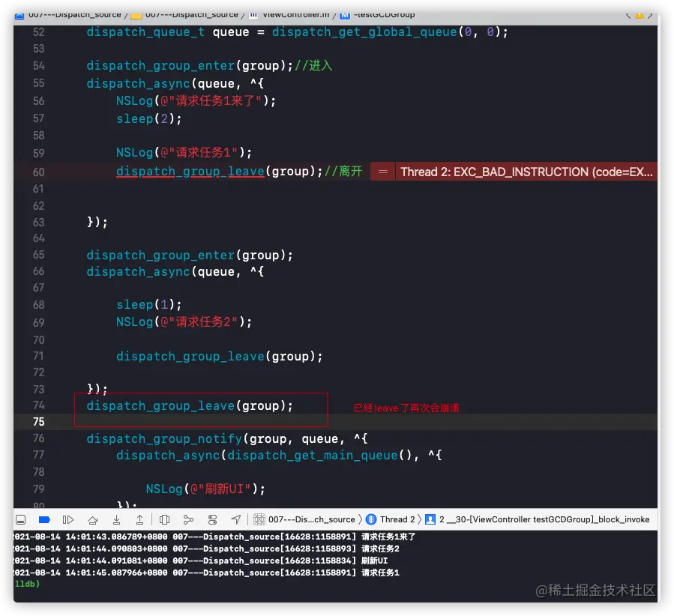The height and width of the screenshot is (616, 674).
Task: Click the //离开 comment on line 60
Action: (x=343, y=172)
